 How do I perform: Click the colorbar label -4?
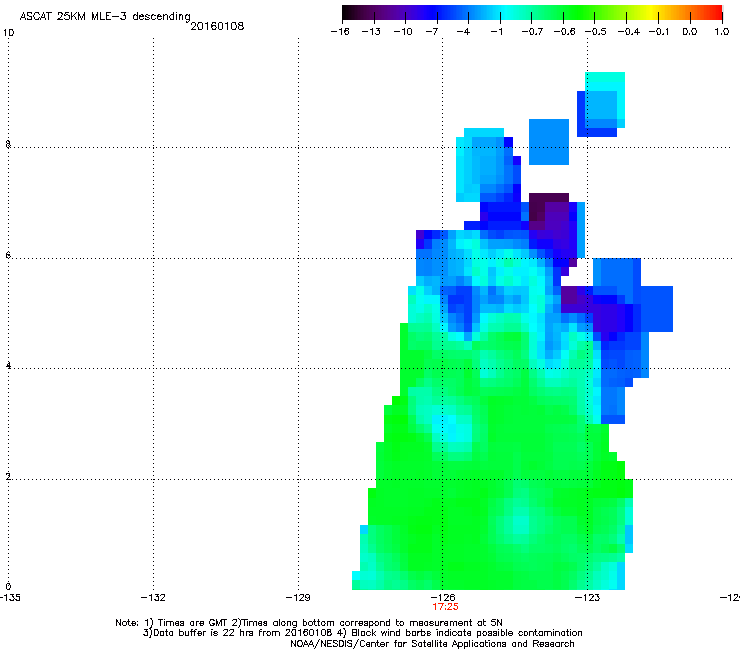(x=463, y=32)
